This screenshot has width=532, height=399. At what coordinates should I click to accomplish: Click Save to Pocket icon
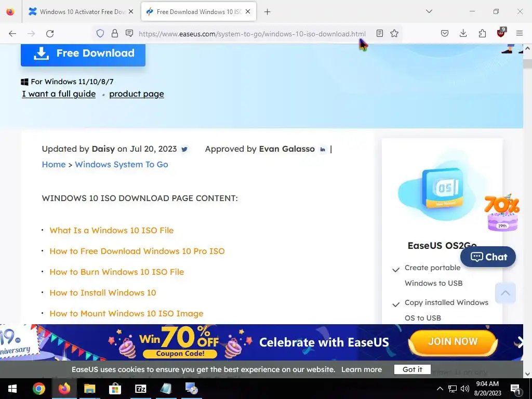click(445, 33)
